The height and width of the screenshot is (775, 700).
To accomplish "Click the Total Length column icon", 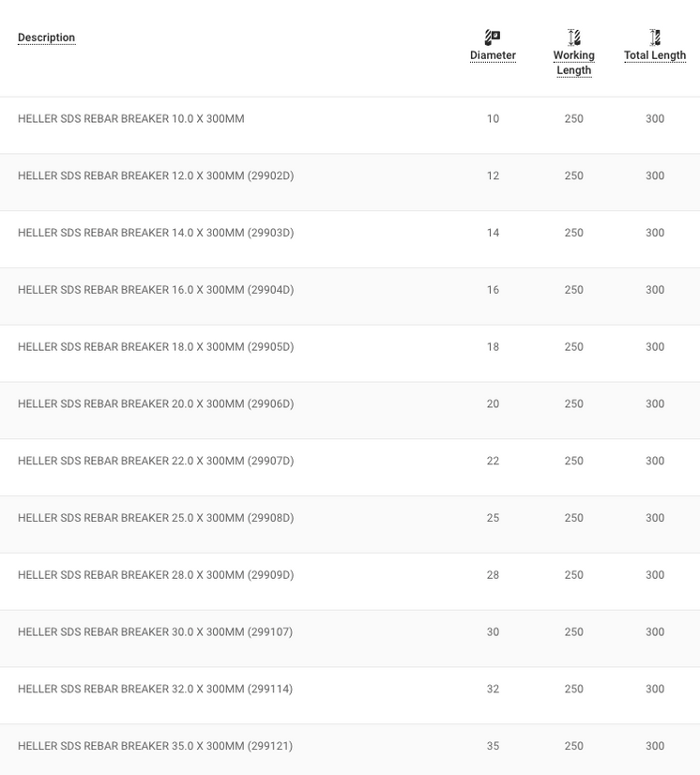I will coord(655,38).
